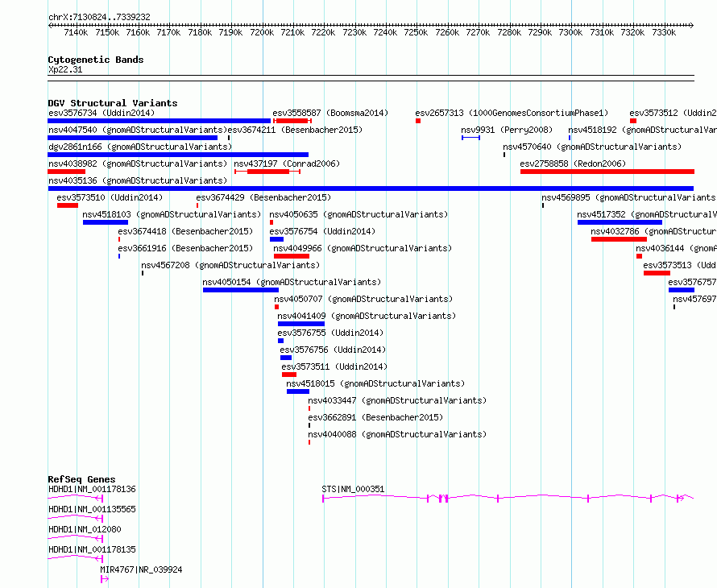Open the nsv4518192 variant label
This screenshot has height=588, width=717.
pyautogui.click(x=642, y=130)
